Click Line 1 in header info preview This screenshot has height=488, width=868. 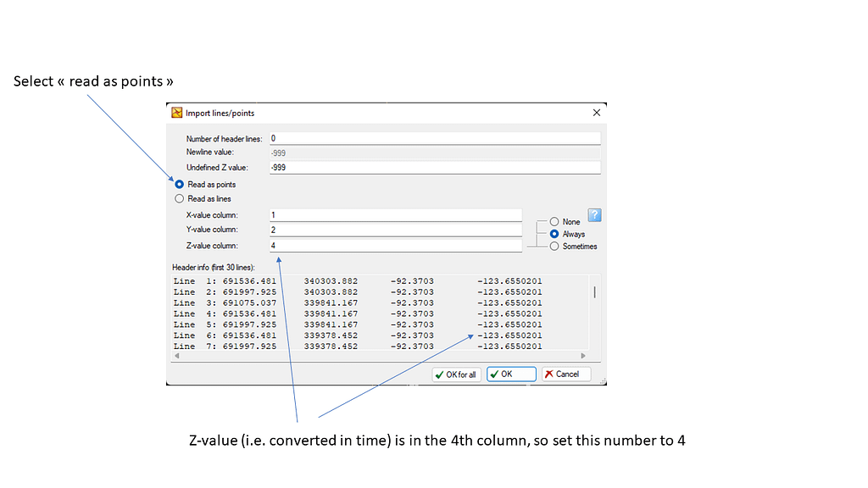tap(358, 281)
